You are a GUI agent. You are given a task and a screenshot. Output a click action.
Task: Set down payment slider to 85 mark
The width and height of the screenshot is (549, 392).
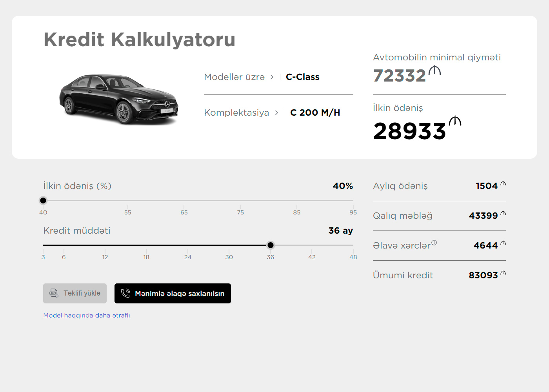(297, 201)
